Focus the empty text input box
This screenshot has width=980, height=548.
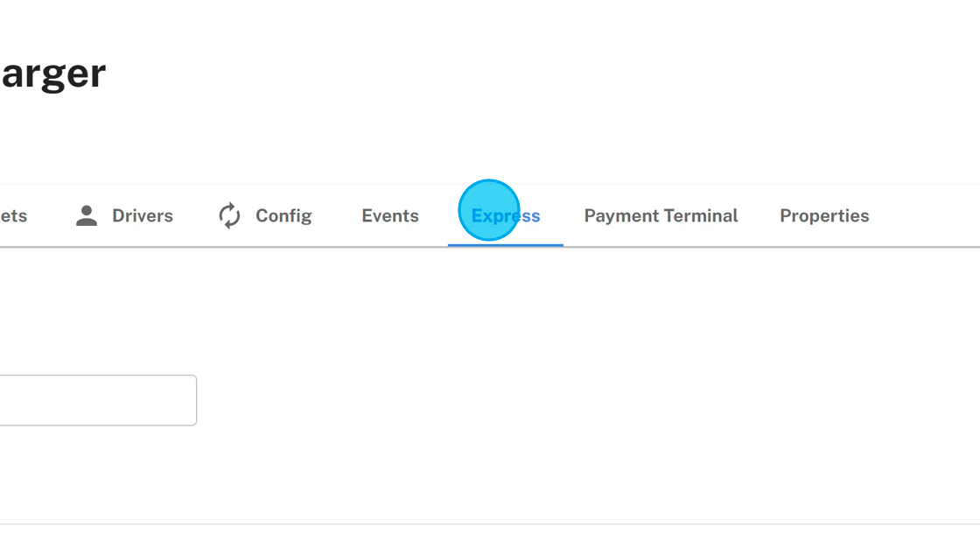[98, 400]
